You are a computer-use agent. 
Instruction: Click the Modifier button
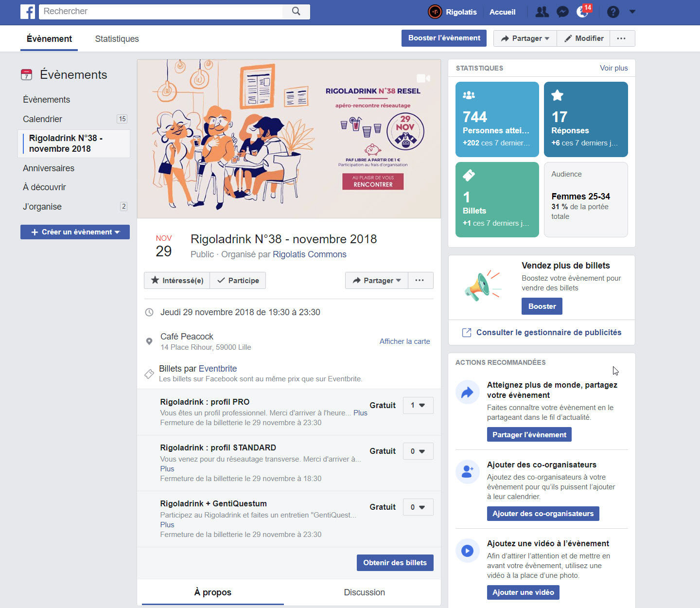tap(583, 38)
